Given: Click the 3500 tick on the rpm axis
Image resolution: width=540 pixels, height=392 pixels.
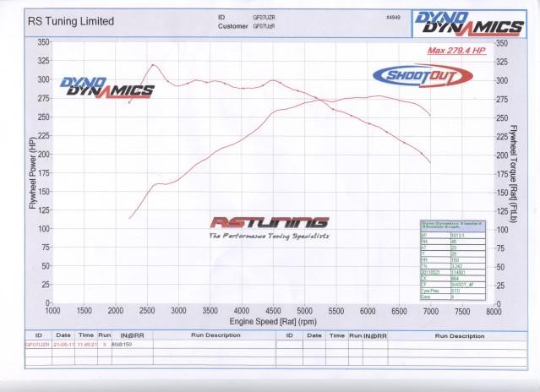Looking at the screenshot, I should pyautogui.click(x=210, y=311).
